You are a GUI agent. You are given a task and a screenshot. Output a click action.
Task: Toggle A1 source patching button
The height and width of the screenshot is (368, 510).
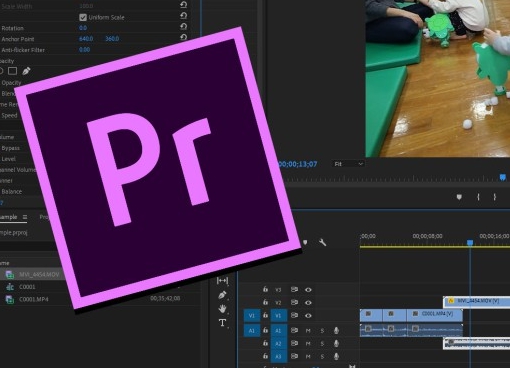[x=252, y=331]
